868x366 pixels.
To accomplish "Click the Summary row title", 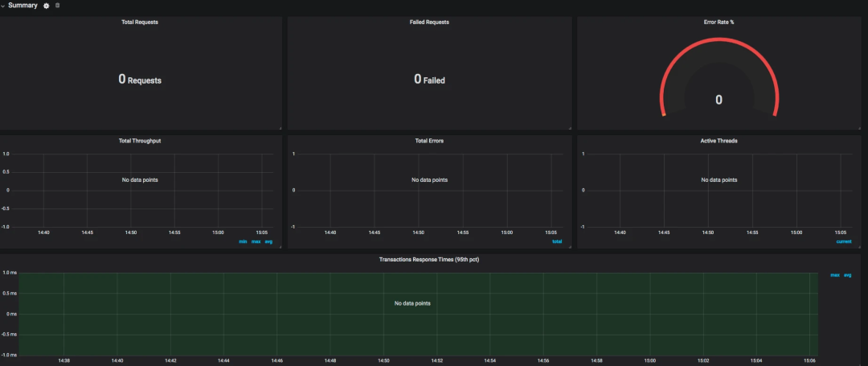I will pos(23,5).
